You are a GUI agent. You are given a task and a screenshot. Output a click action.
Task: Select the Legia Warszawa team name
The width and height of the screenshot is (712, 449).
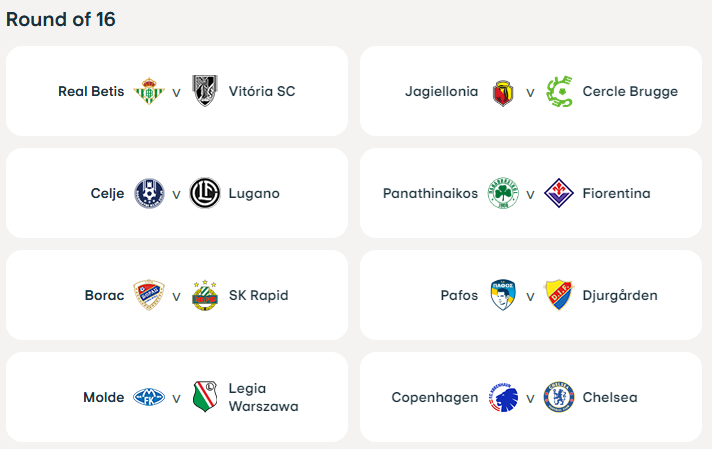[x=263, y=397]
